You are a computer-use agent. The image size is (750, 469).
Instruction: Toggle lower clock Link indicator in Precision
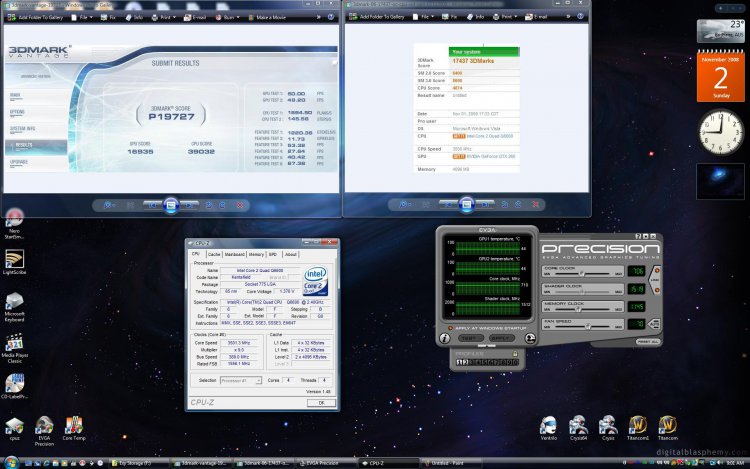tap(657, 290)
